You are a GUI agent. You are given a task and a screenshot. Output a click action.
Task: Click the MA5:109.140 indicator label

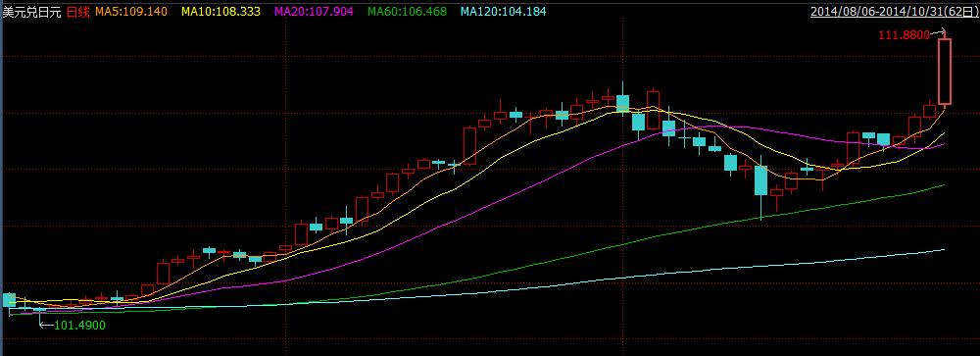click(131, 11)
